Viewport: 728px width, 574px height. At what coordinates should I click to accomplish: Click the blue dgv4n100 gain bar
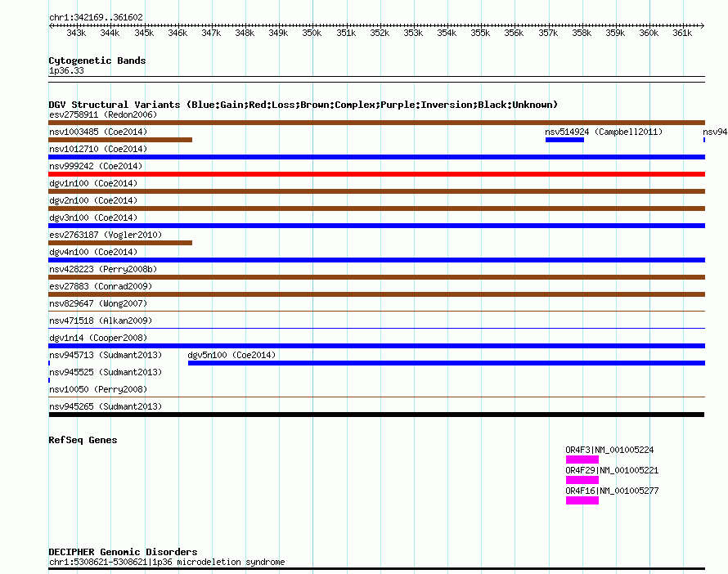click(376, 260)
